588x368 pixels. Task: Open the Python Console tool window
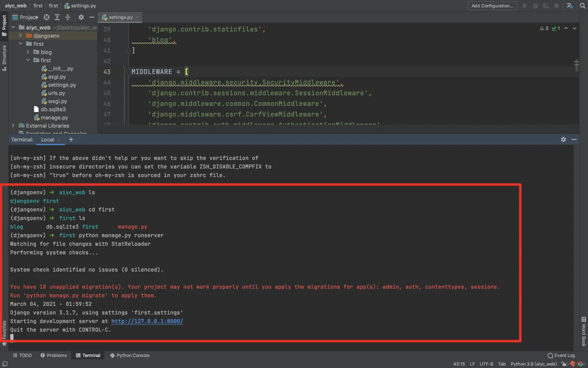click(130, 355)
